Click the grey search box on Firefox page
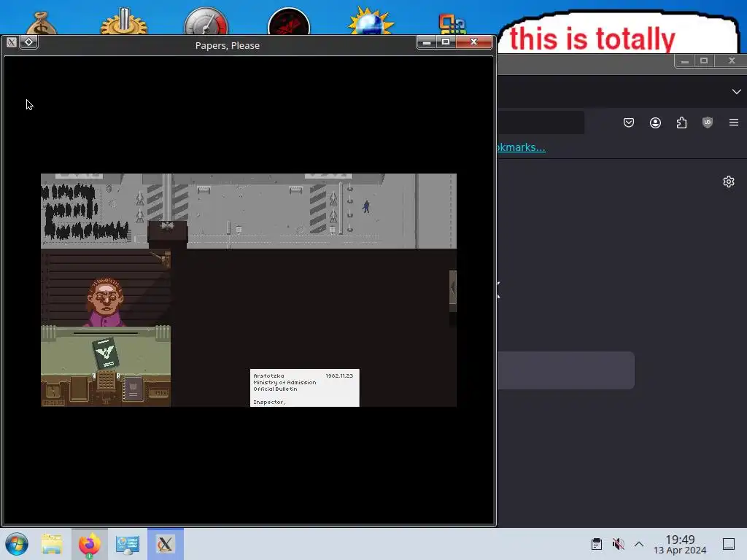 pos(566,370)
